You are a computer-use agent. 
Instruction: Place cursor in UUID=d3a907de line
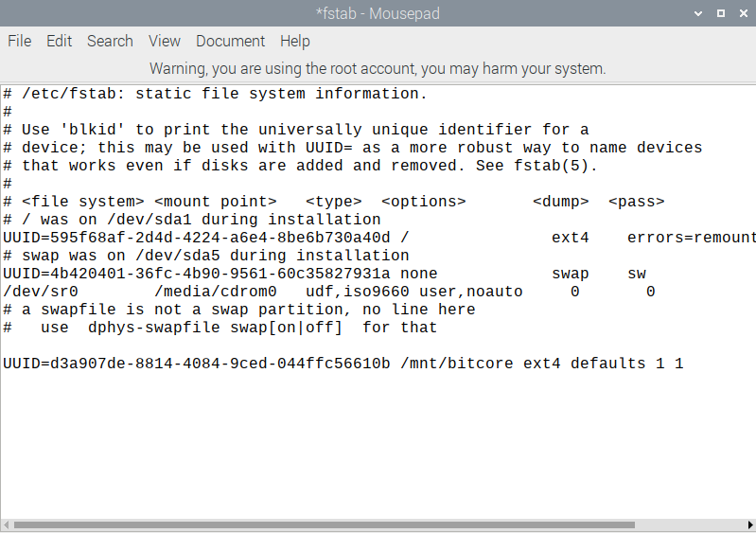point(343,364)
